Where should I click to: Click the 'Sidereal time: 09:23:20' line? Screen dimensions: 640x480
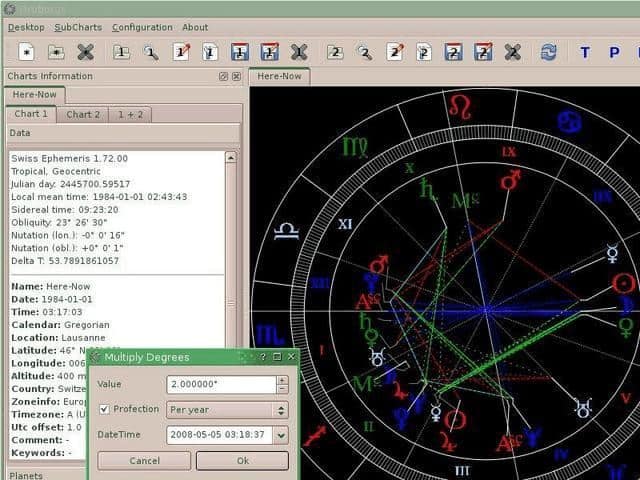pyautogui.click(x=64, y=210)
